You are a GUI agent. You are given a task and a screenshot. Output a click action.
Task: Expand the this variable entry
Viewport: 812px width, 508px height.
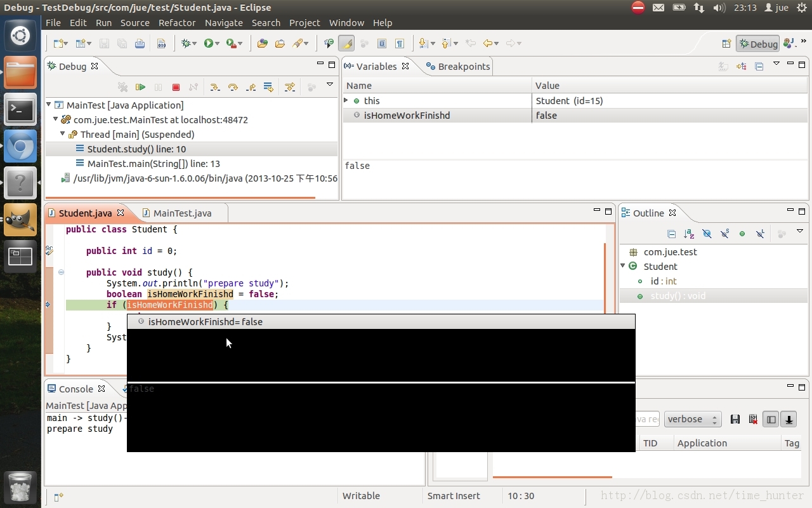pos(346,100)
